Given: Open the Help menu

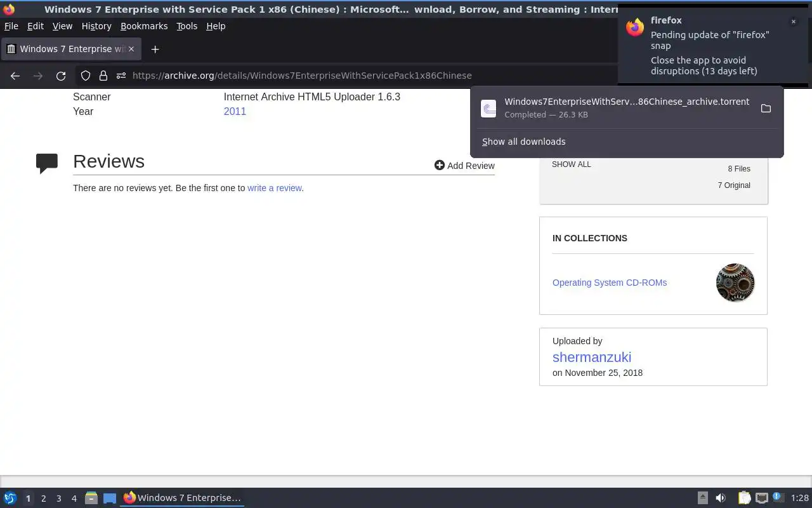Looking at the screenshot, I should (x=216, y=26).
